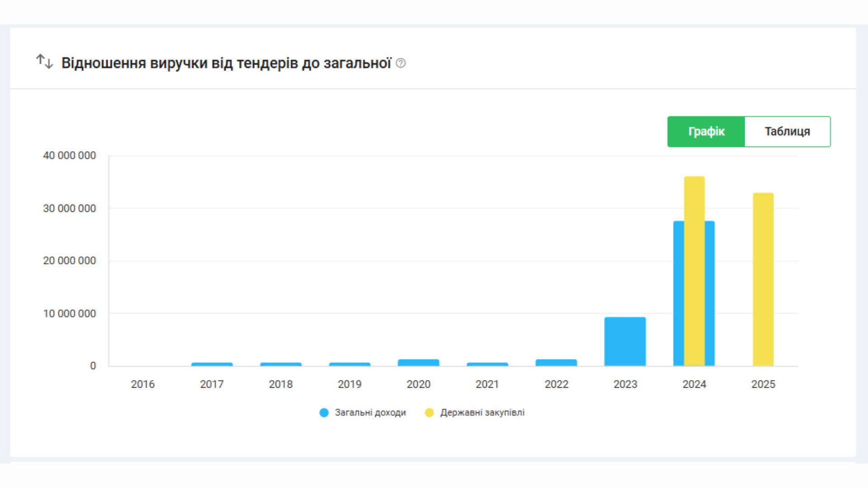
Task: Click the up-down arrows icon beside title
Action: (x=44, y=61)
